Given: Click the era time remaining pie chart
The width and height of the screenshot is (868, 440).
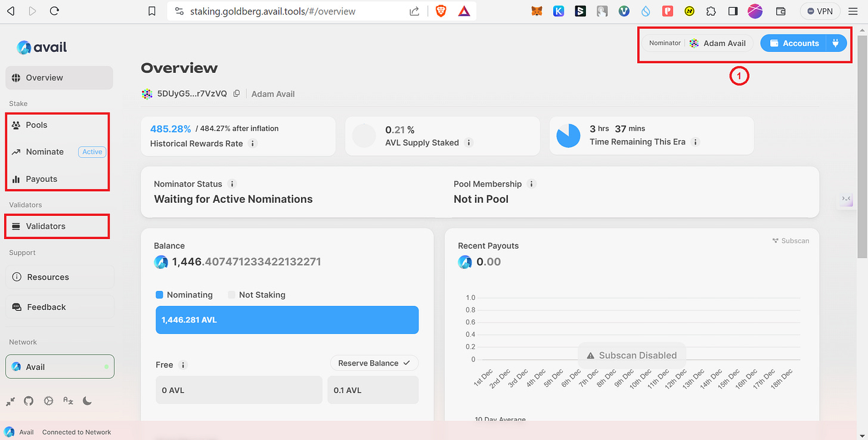Looking at the screenshot, I should point(568,136).
